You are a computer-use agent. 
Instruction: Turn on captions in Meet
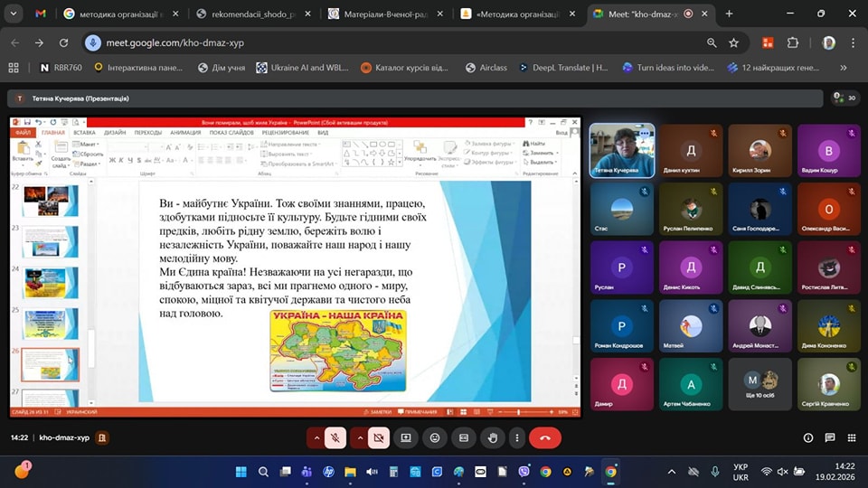click(x=464, y=437)
